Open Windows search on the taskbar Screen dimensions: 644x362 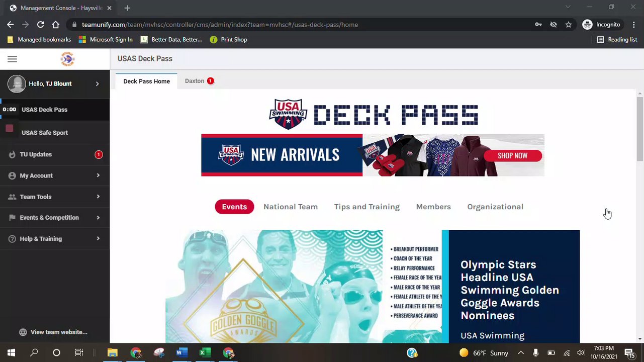tap(34, 353)
